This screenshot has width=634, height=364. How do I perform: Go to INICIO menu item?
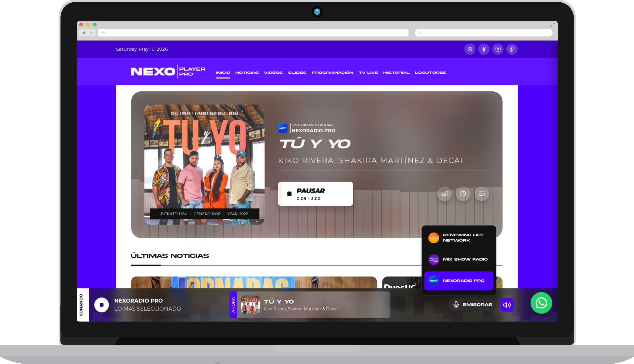223,73
